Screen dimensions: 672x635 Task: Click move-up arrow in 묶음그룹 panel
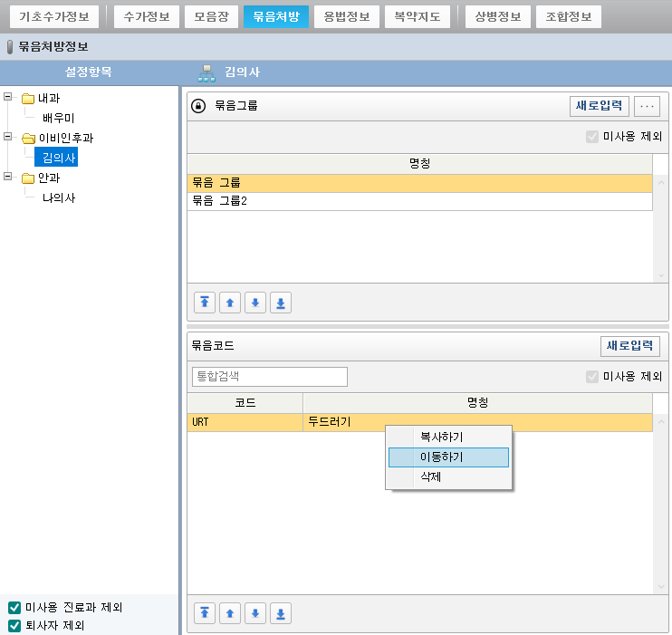coord(231,303)
